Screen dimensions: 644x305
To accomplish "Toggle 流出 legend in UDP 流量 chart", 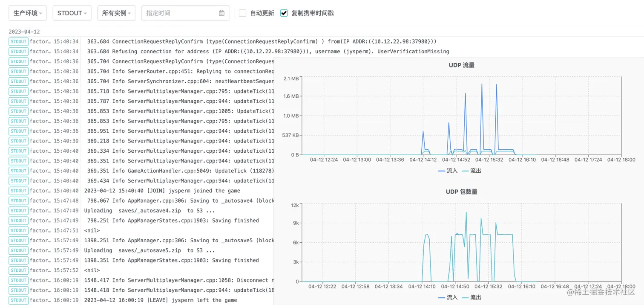I will pyautogui.click(x=471, y=171).
